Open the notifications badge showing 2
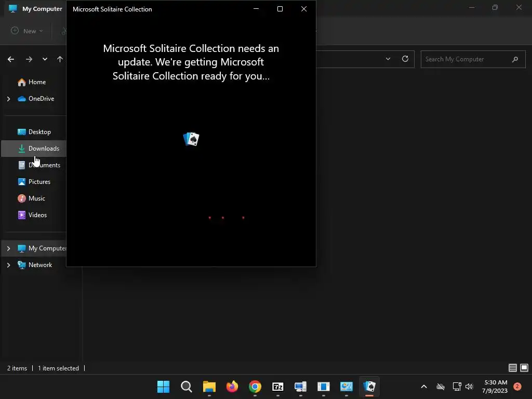 pyautogui.click(x=517, y=387)
